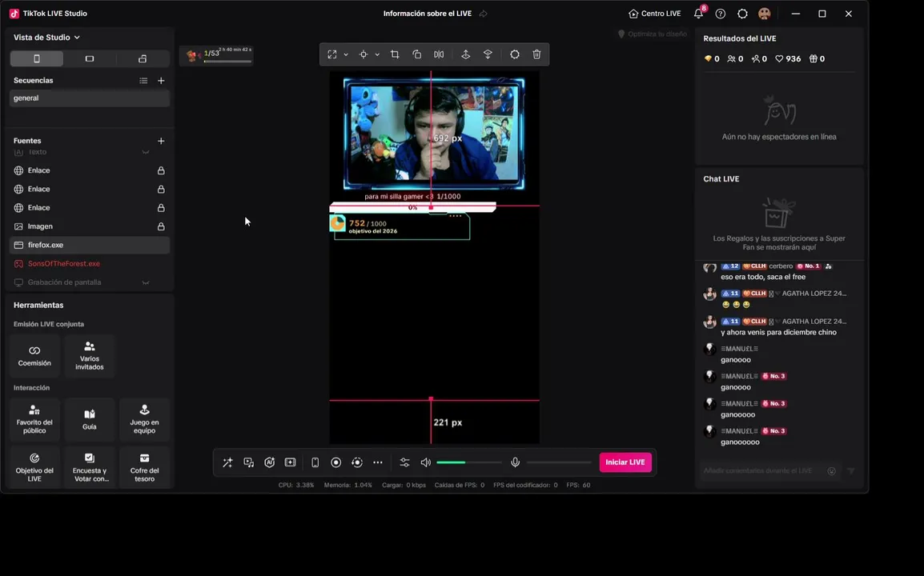Open the audio mixer sliders icon
Image resolution: width=924 pixels, height=576 pixels.
(x=405, y=463)
